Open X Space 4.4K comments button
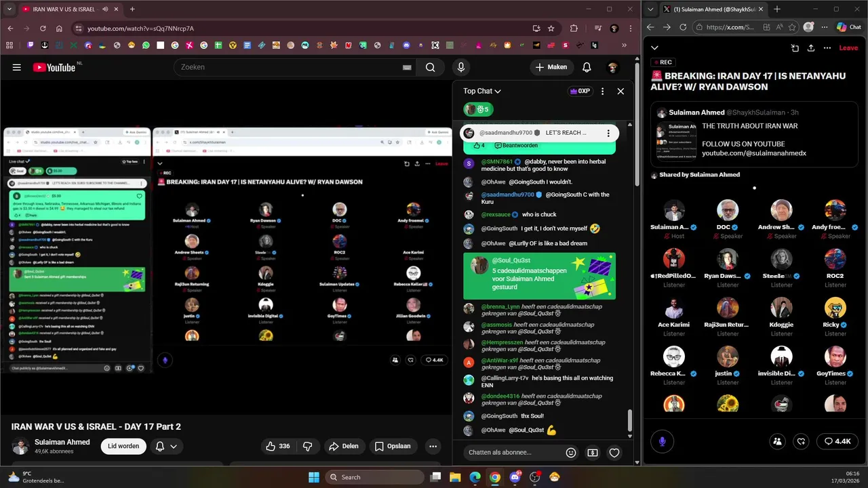Viewport: 868px width, 488px height. (837, 441)
